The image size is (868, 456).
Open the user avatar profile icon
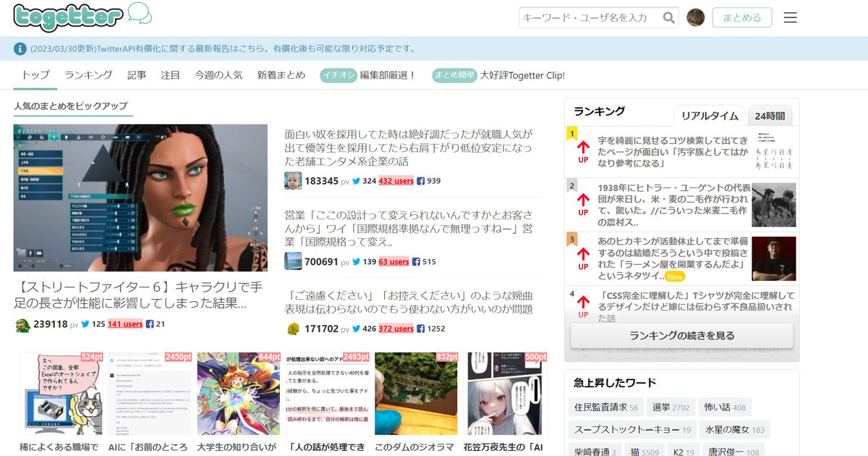(x=696, y=17)
